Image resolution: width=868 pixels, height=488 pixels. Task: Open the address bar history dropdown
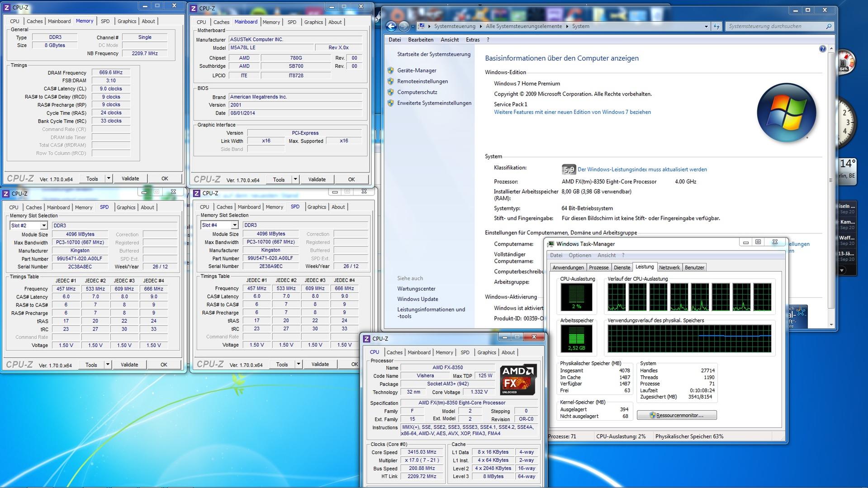(x=706, y=26)
